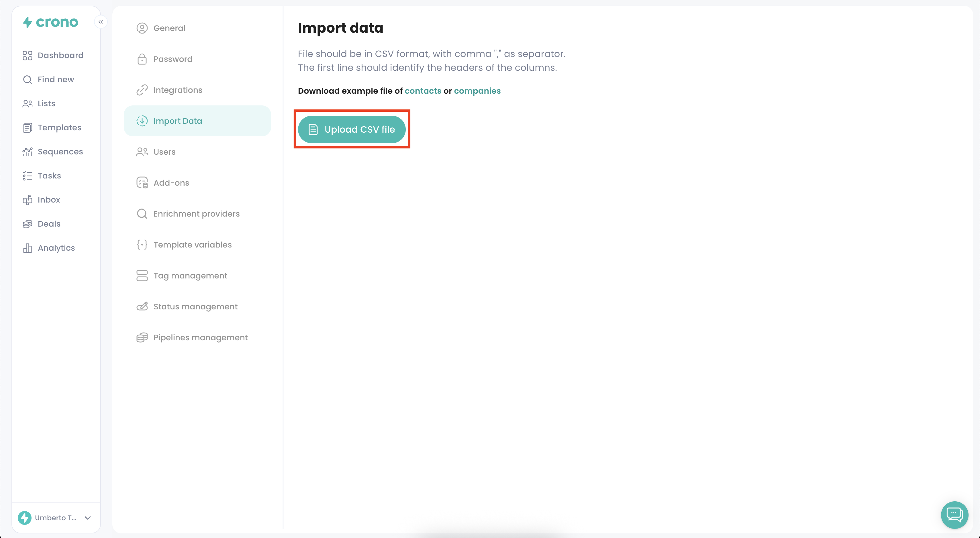Open Pipelines management section
This screenshot has width=980, height=538.
200,338
